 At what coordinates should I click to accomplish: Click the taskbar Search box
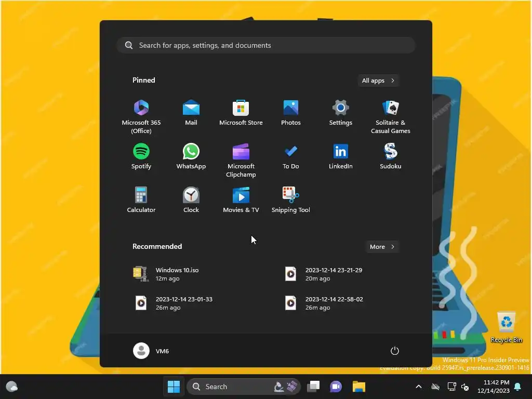pyautogui.click(x=243, y=387)
